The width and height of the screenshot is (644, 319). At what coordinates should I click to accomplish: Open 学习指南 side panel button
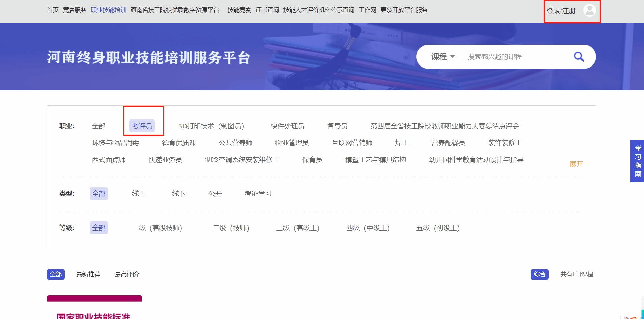tap(637, 161)
